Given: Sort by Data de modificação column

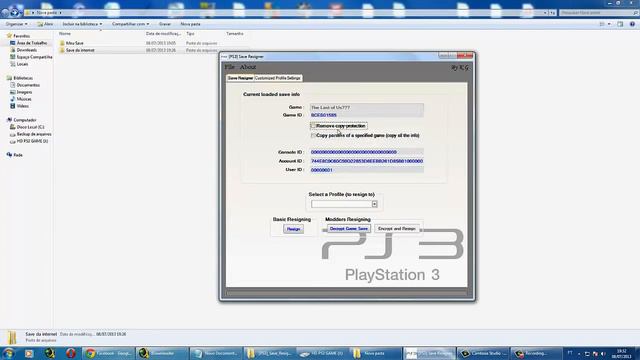Looking at the screenshot, I should (163, 33).
